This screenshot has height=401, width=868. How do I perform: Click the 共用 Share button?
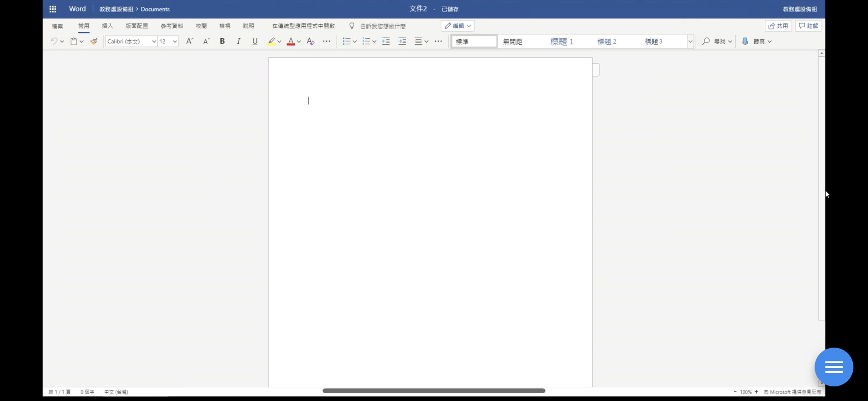click(x=778, y=26)
